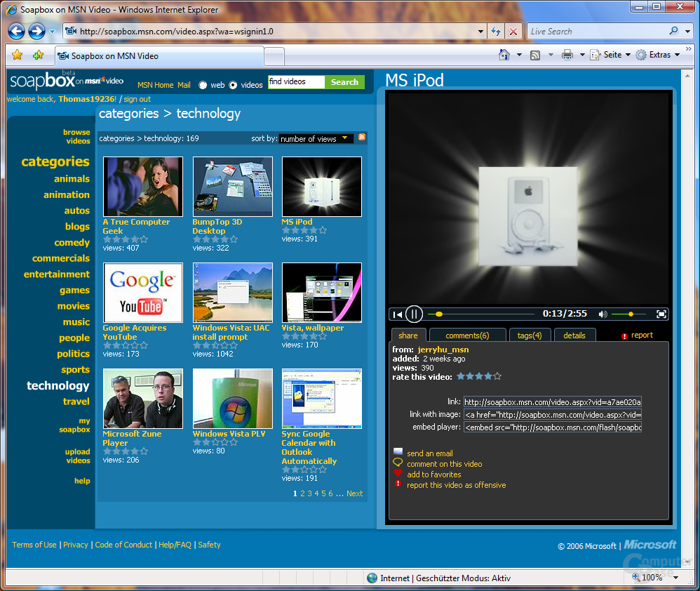Open the details tab below the player
Image resolution: width=700 pixels, height=591 pixels.
(574, 335)
